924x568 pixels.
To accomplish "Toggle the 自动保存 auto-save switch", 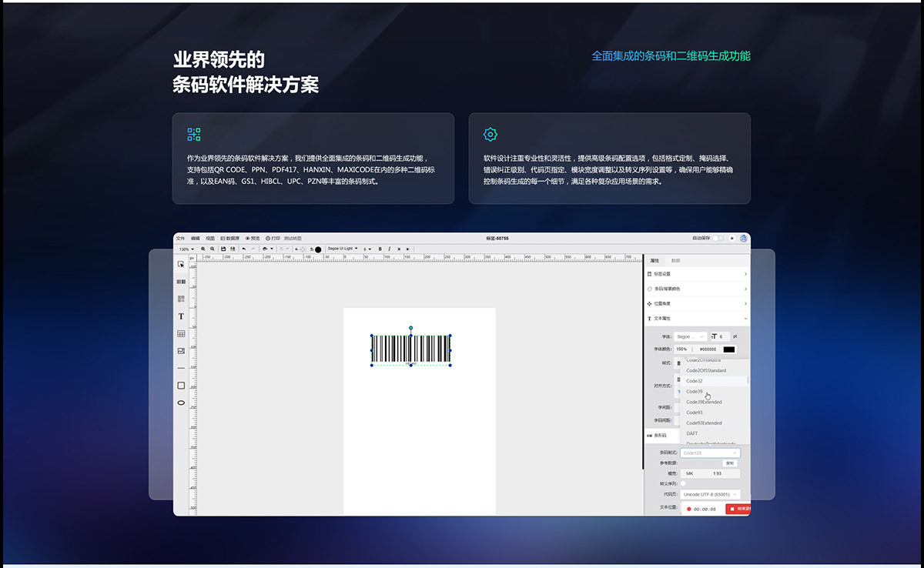I will (718, 239).
